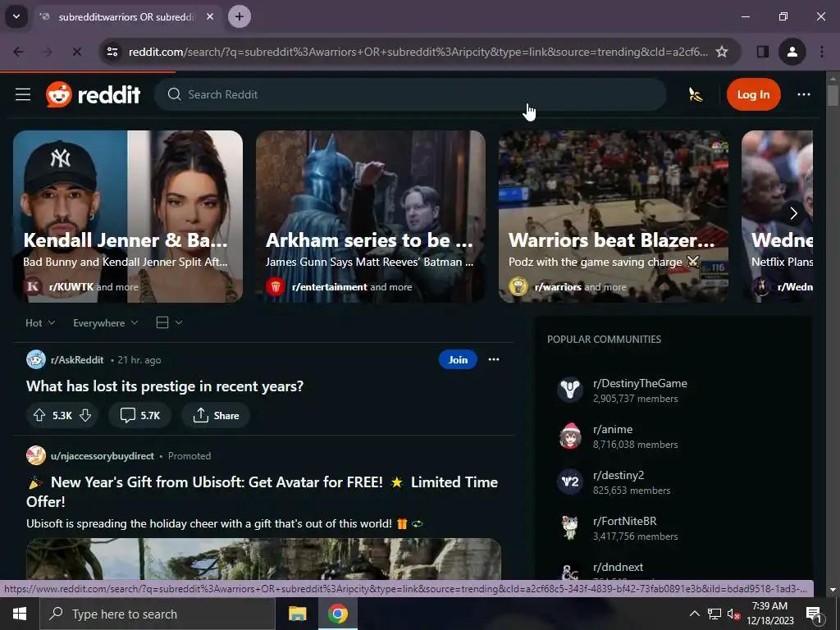Join the r/AskReddit community
This screenshot has height=630, width=840.
tap(458, 359)
